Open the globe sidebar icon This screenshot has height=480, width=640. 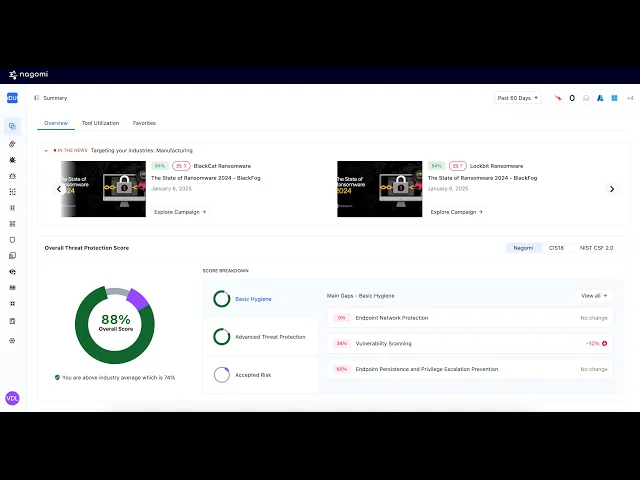coord(12,340)
